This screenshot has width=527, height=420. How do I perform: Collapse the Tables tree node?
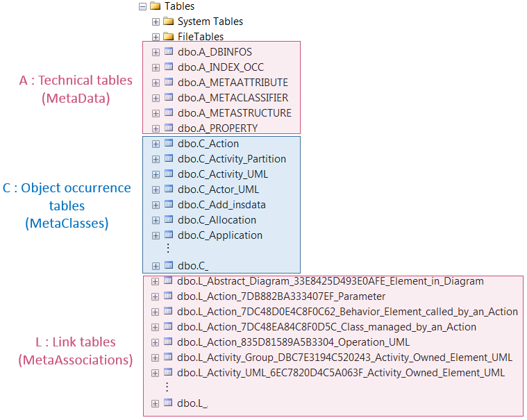(x=142, y=6)
